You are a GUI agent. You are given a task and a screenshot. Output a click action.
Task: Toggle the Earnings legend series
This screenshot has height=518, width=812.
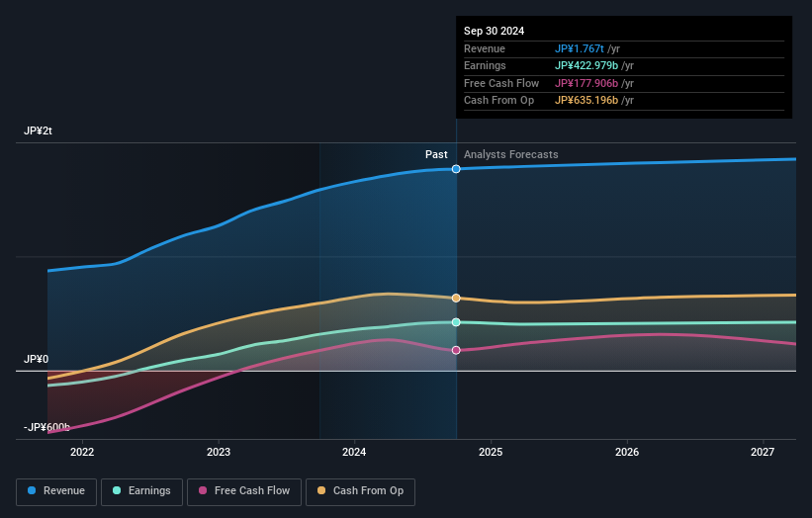141,491
